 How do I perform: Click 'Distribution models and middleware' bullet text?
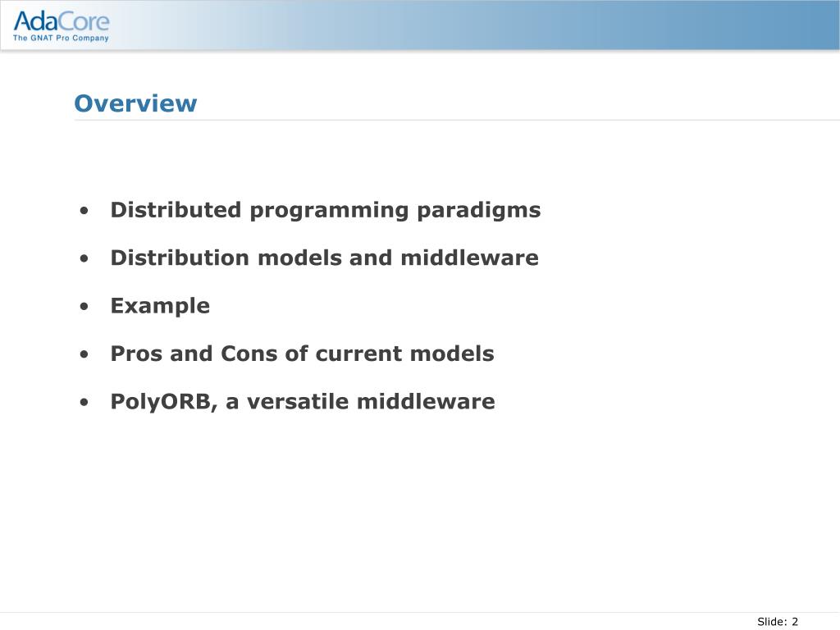tap(324, 258)
